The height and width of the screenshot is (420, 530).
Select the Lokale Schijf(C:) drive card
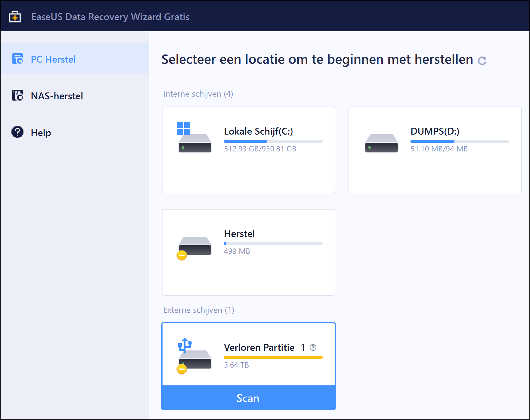pyautogui.click(x=249, y=150)
